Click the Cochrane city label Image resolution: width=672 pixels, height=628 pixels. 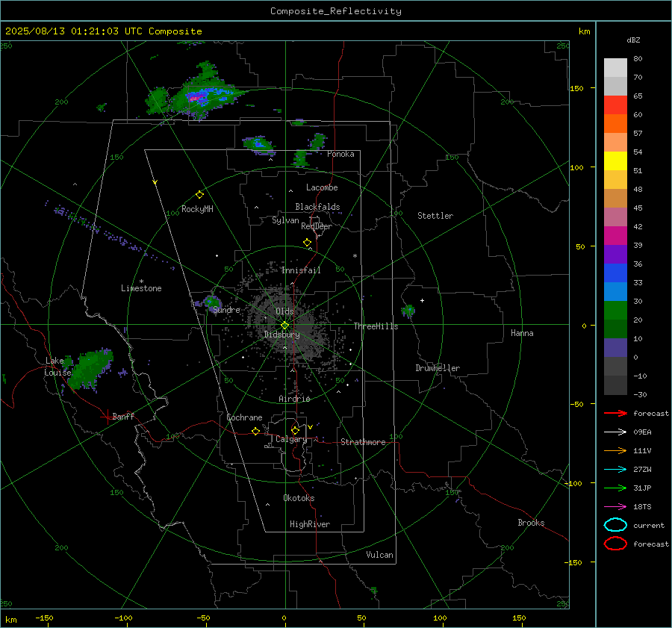pos(244,417)
